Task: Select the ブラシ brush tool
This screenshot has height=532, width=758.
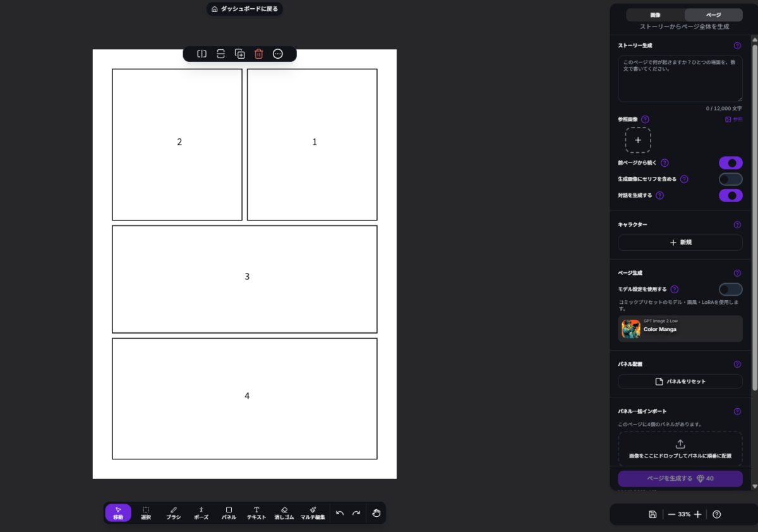Action: (174, 513)
